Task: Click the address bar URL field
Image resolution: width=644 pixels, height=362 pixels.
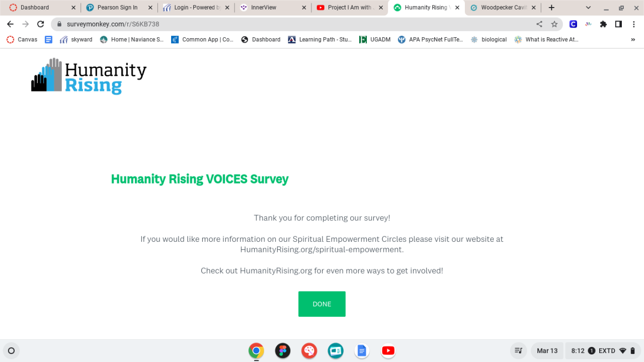Action: [297, 24]
